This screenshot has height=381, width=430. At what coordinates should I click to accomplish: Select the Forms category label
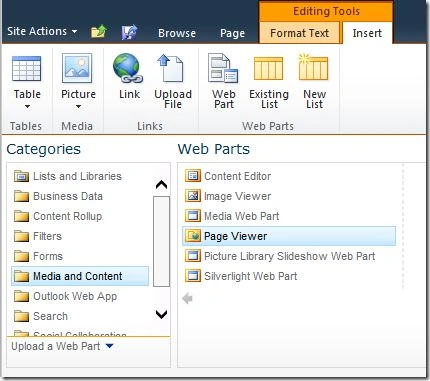48,256
